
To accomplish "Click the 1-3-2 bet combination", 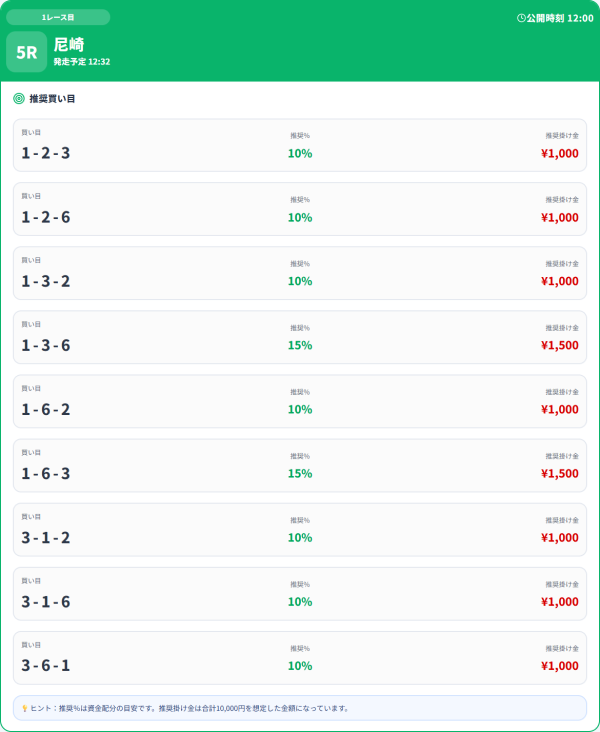I will point(46,281).
